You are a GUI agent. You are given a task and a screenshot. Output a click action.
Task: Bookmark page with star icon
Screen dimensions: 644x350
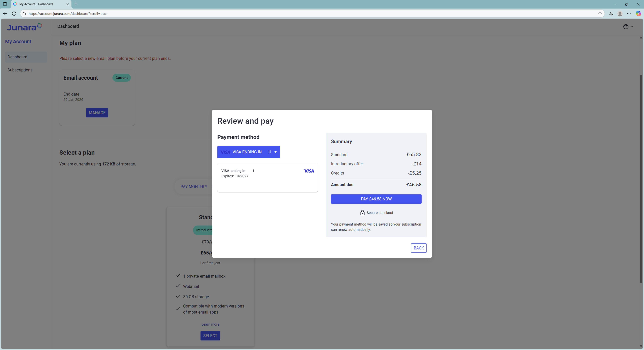coord(600,13)
